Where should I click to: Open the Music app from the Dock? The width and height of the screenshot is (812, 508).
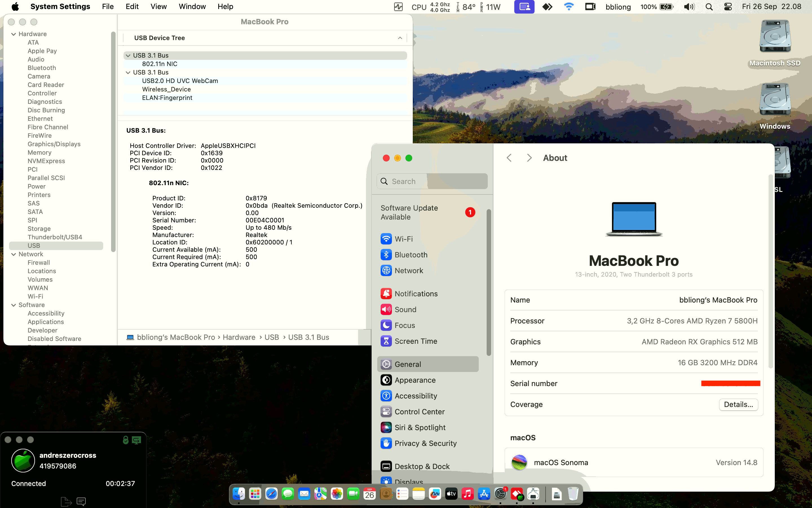click(467, 494)
